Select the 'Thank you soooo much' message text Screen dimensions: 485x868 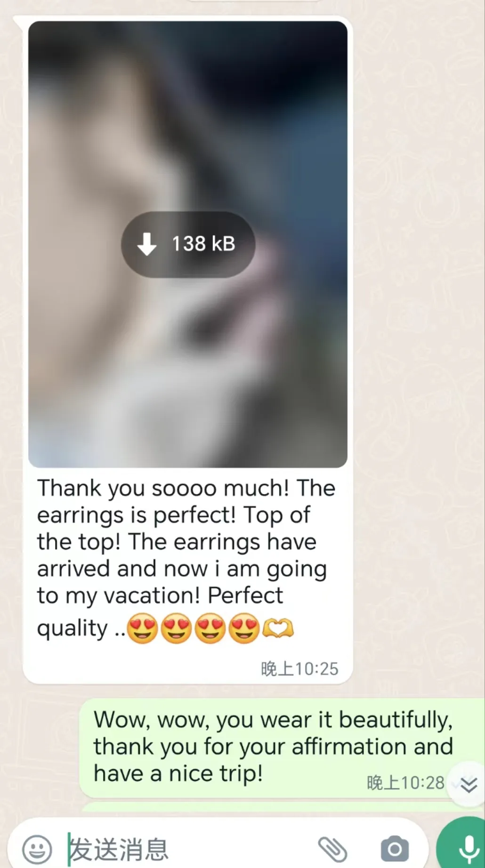coord(186,558)
